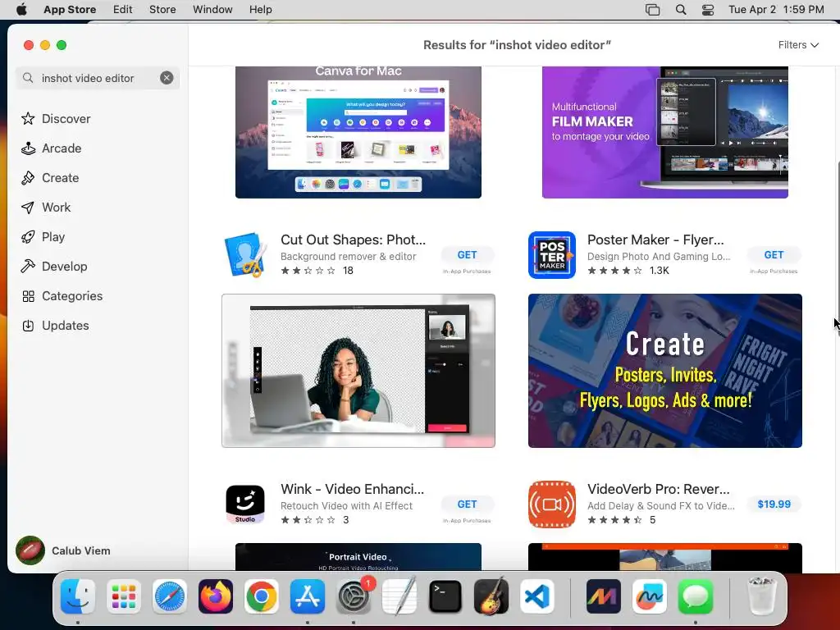Open Spotlight search in menu bar
840x630 pixels.
[680, 10]
